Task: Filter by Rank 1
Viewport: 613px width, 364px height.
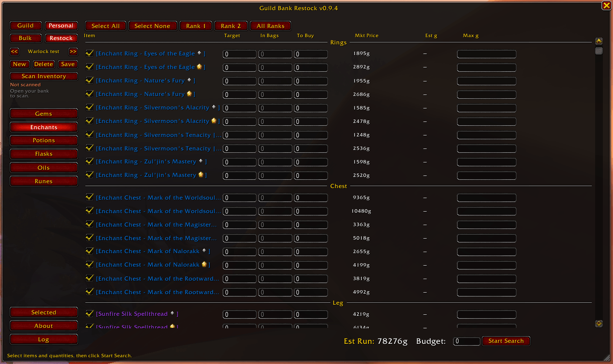Action: coord(196,26)
